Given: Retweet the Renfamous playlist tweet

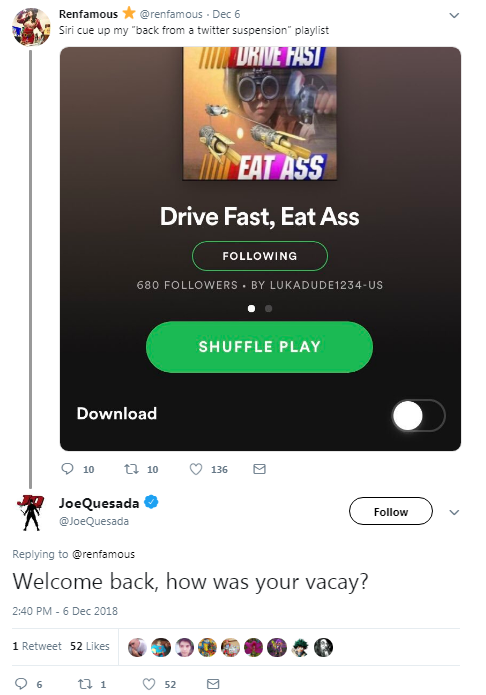Looking at the screenshot, I should tap(131, 469).
